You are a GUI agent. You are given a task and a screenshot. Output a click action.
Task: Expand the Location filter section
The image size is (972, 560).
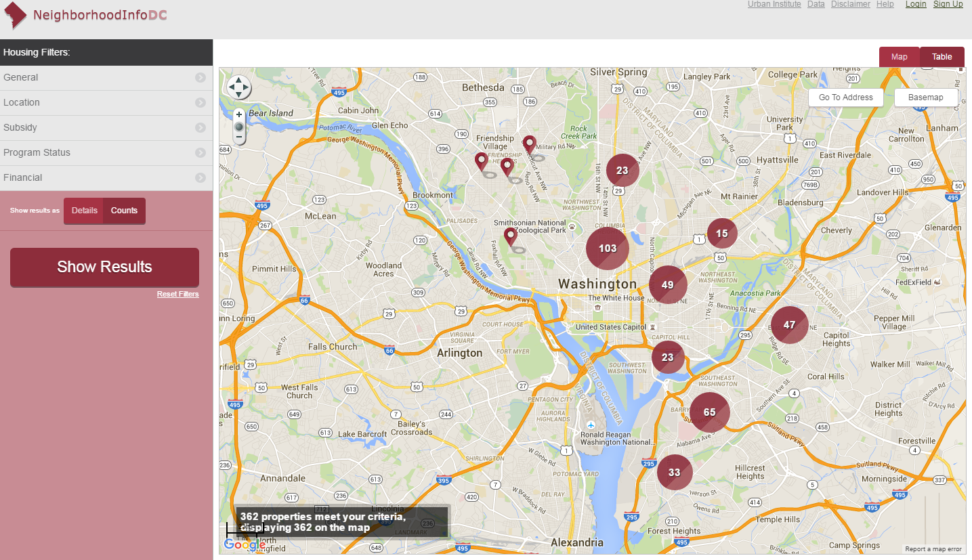click(106, 102)
